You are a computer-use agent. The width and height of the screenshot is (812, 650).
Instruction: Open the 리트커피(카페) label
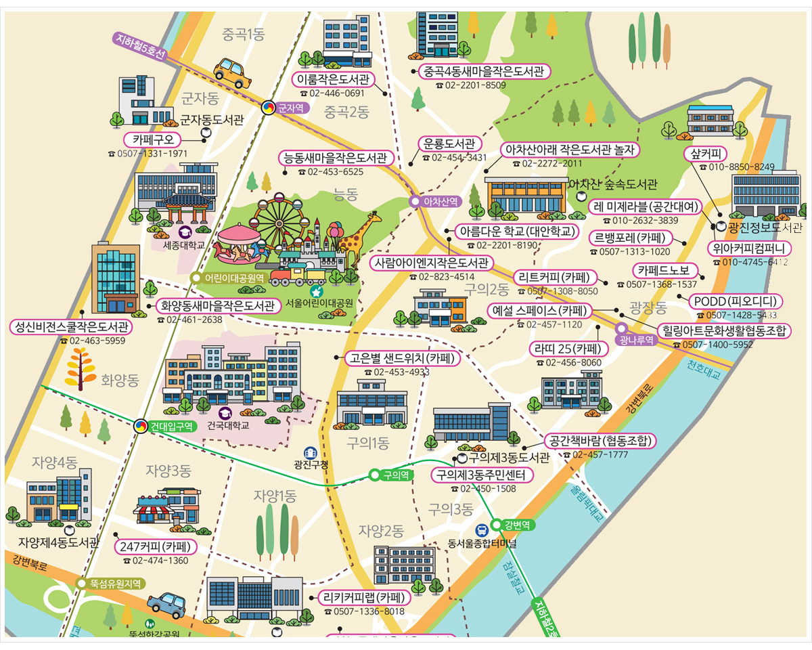click(x=555, y=277)
